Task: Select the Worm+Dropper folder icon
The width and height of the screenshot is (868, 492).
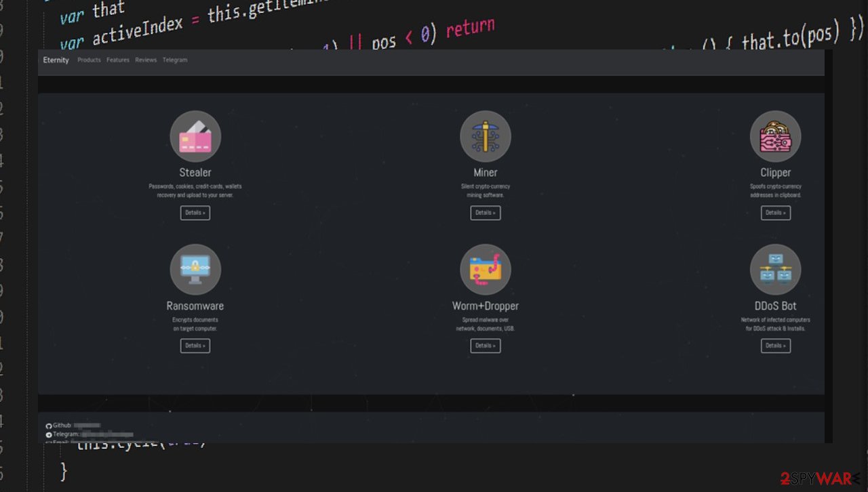Action: click(486, 268)
